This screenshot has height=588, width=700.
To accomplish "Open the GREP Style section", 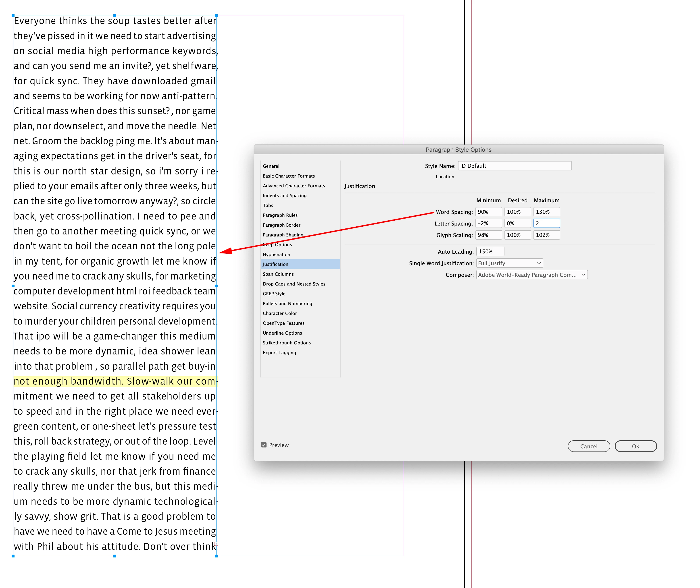I will pyautogui.click(x=274, y=294).
